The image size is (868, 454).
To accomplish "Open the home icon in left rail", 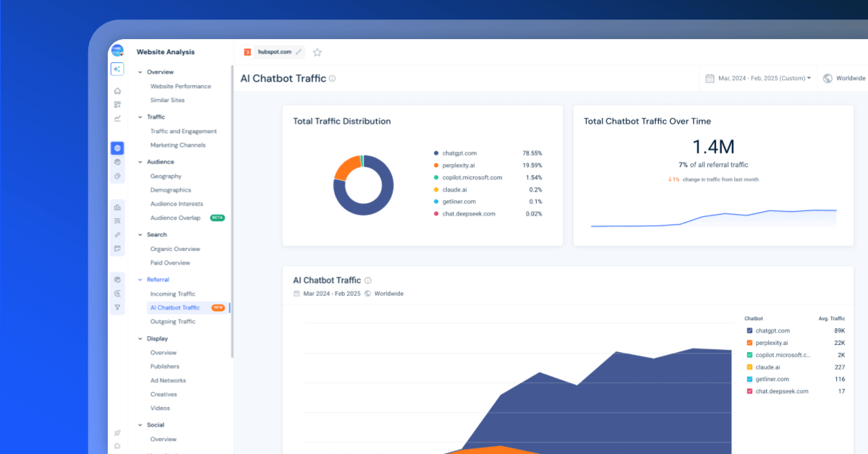I will tap(117, 91).
